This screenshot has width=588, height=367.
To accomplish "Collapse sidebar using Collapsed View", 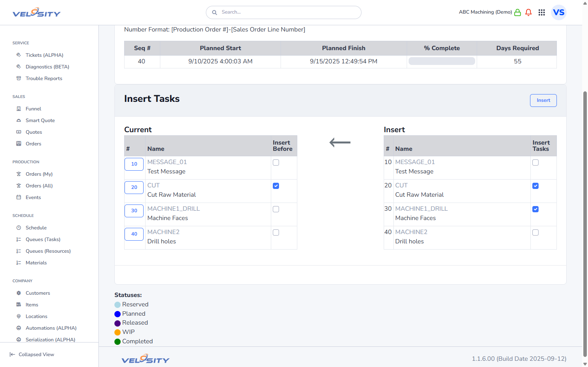I will 32,355.
